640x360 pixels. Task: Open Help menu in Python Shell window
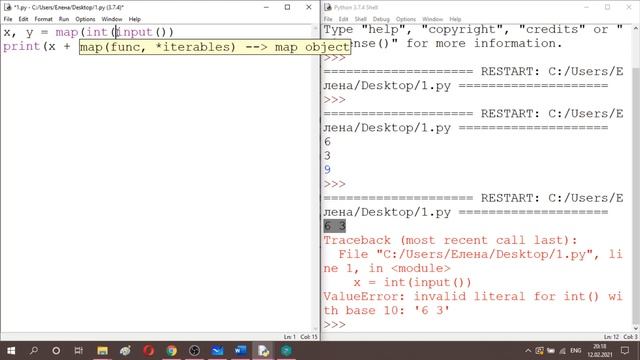[455, 19]
